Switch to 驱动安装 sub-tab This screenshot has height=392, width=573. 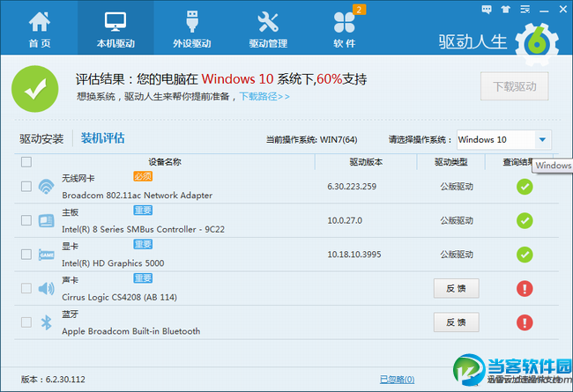coord(41,139)
